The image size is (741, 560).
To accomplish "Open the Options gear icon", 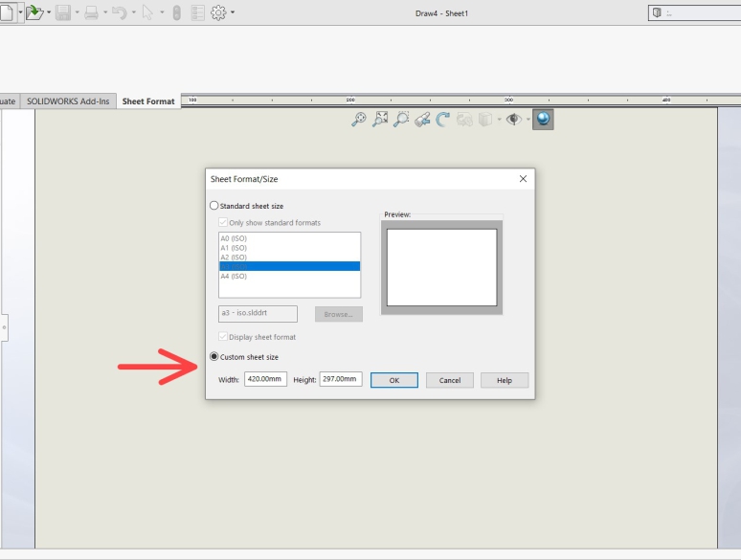I will click(x=218, y=12).
